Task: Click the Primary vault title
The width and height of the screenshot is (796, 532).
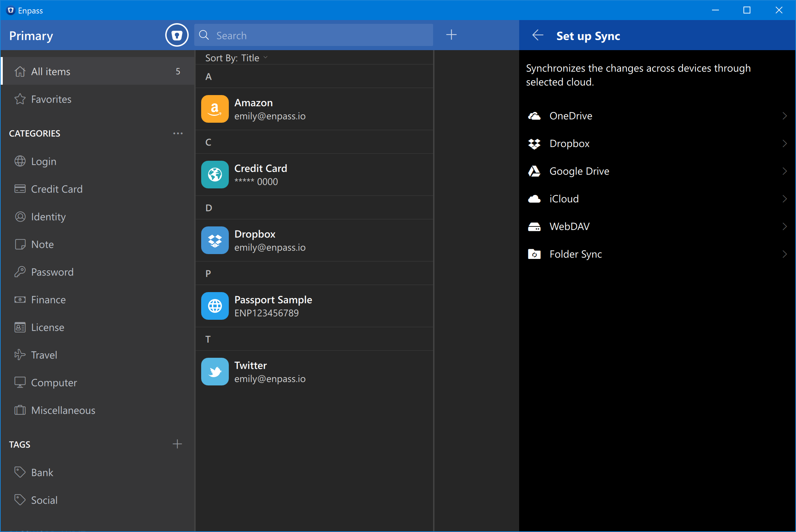Action: coord(31,36)
